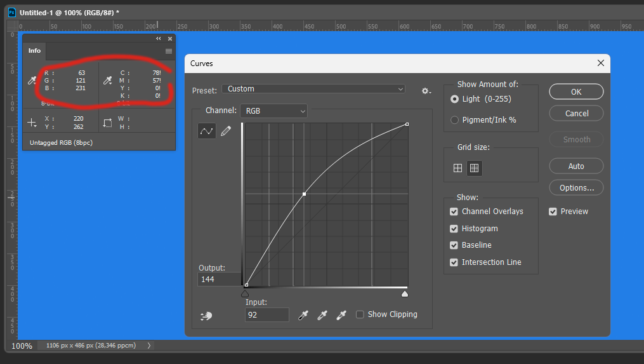Click the white input slider triangle
Screen dimensions: 644x364
pyautogui.click(x=405, y=293)
